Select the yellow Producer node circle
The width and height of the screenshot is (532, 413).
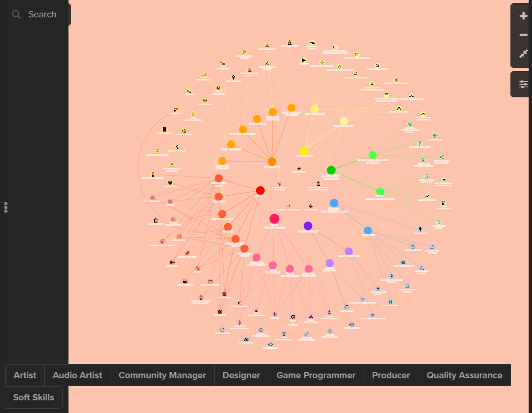coord(304,151)
